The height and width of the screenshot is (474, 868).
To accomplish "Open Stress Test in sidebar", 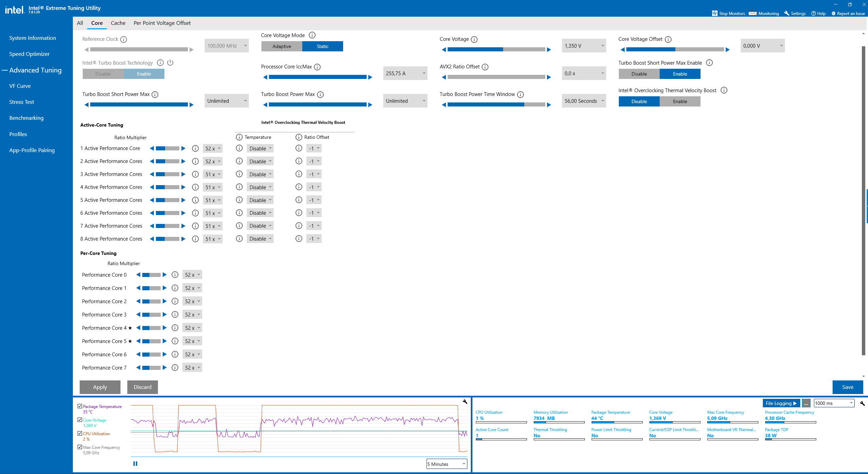I will click(x=22, y=102).
